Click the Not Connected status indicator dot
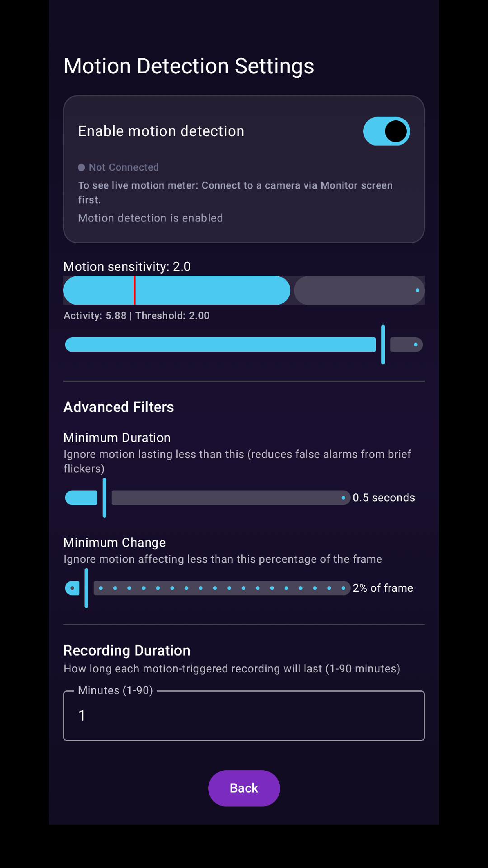 point(81,167)
